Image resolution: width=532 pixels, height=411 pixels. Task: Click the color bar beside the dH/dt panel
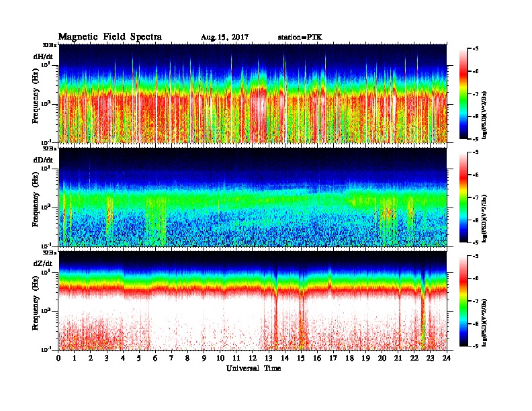point(463,93)
